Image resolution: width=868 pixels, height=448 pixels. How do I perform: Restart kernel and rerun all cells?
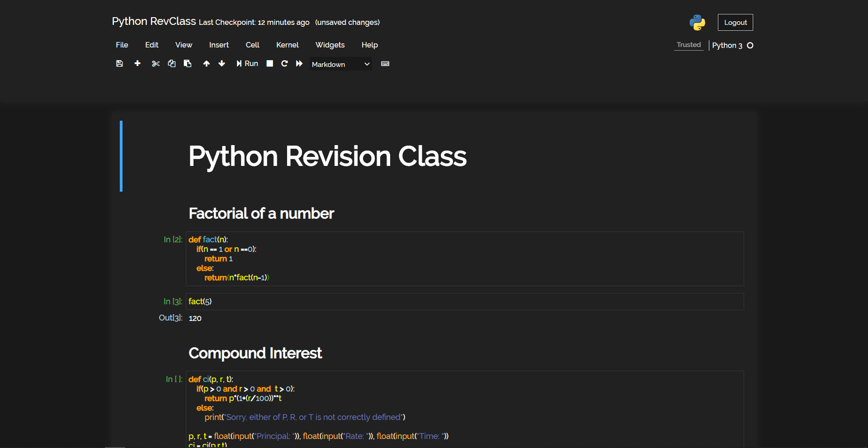299,64
